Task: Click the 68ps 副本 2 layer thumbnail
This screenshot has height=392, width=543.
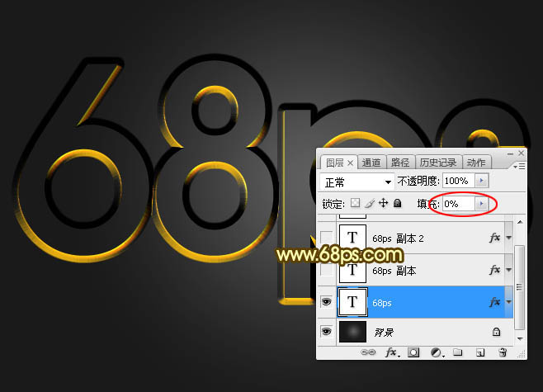Action: click(x=352, y=238)
